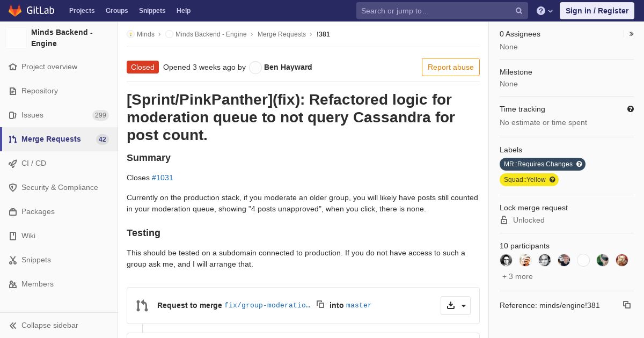Click the GitLab fox logo
The image size is (644, 338).
(15, 11)
